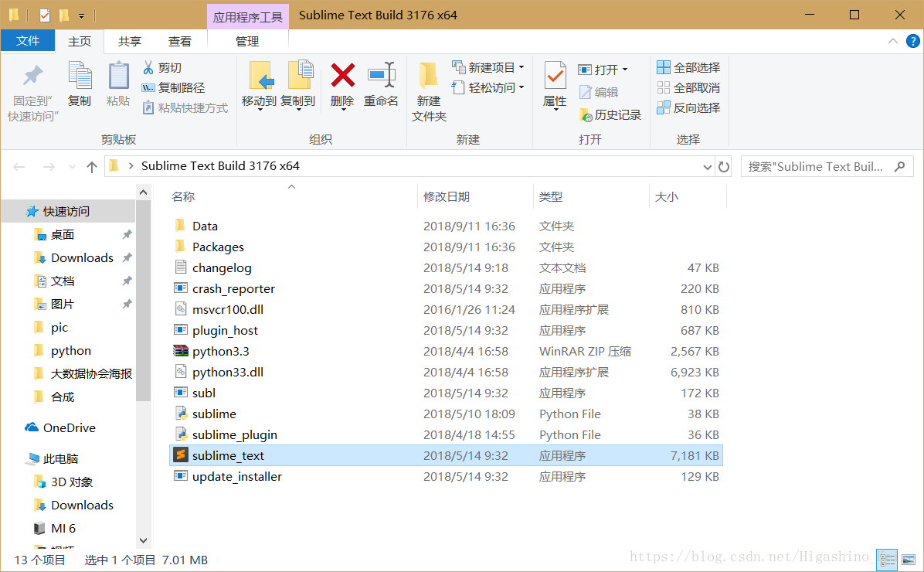The width and height of the screenshot is (924, 572).
Task: Expand the Easy access (轻松访问) dropdown
Action: [488, 88]
